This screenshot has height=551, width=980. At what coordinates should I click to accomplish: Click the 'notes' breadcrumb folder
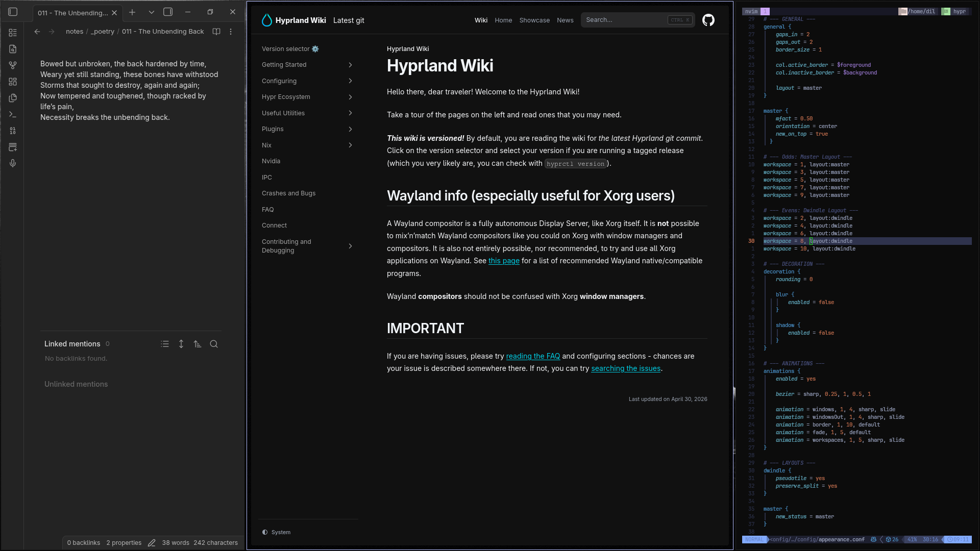(x=75, y=32)
